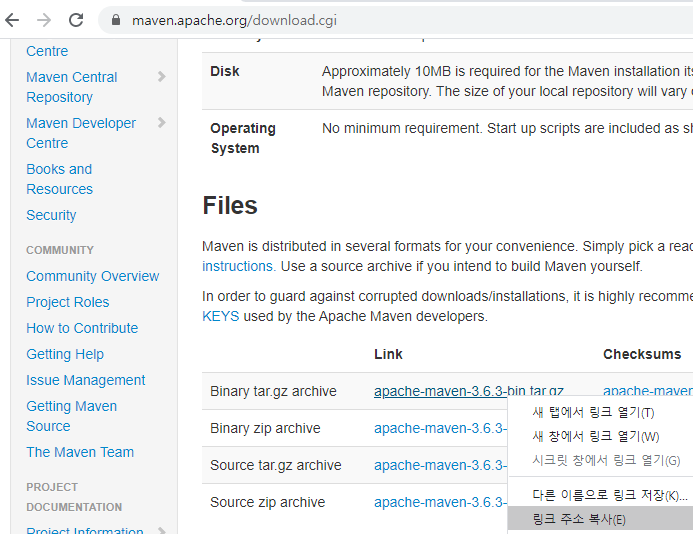This screenshot has width=693, height=534.
Task: Click the PROJECT DOCUMENTATION section header
Action: [74, 497]
